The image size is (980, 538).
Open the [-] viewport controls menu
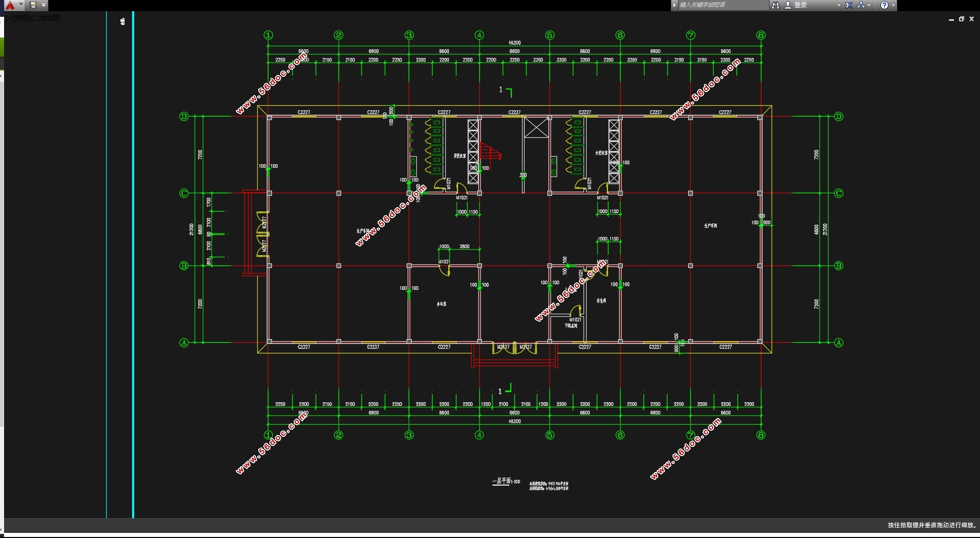tap(10, 18)
